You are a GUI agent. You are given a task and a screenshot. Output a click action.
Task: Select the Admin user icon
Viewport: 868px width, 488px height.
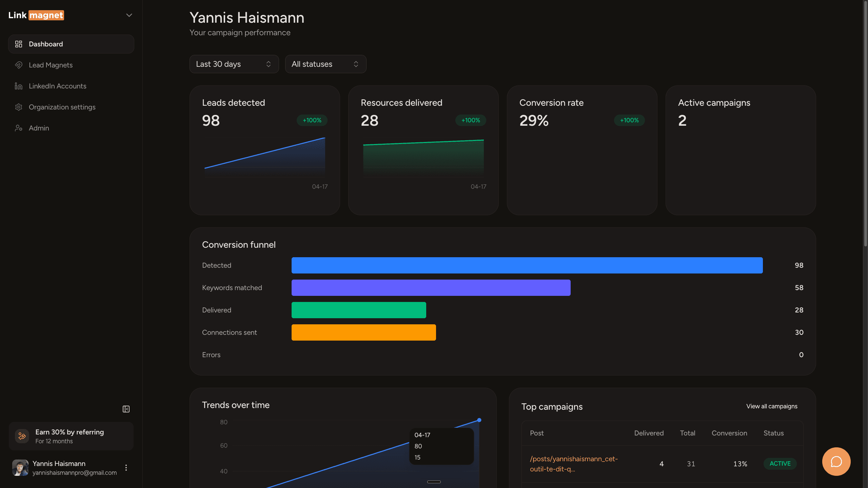[x=19, y=128]
